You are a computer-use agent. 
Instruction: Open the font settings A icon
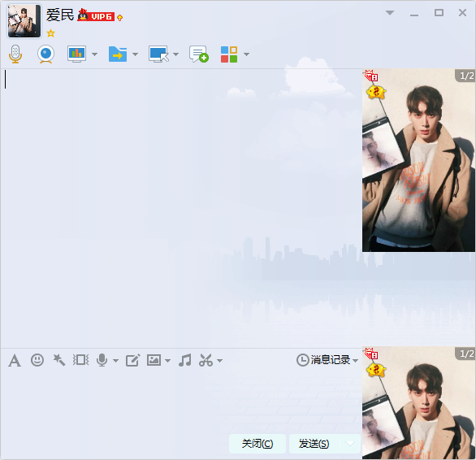[15, 361]
